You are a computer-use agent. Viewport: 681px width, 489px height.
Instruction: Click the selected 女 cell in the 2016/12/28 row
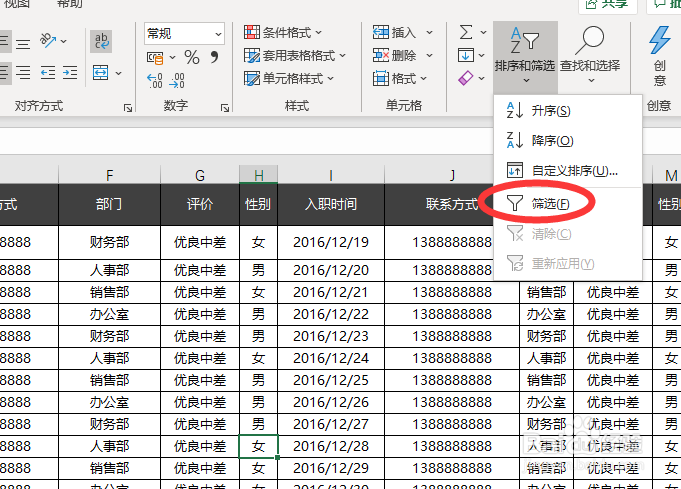pos(258,446)
